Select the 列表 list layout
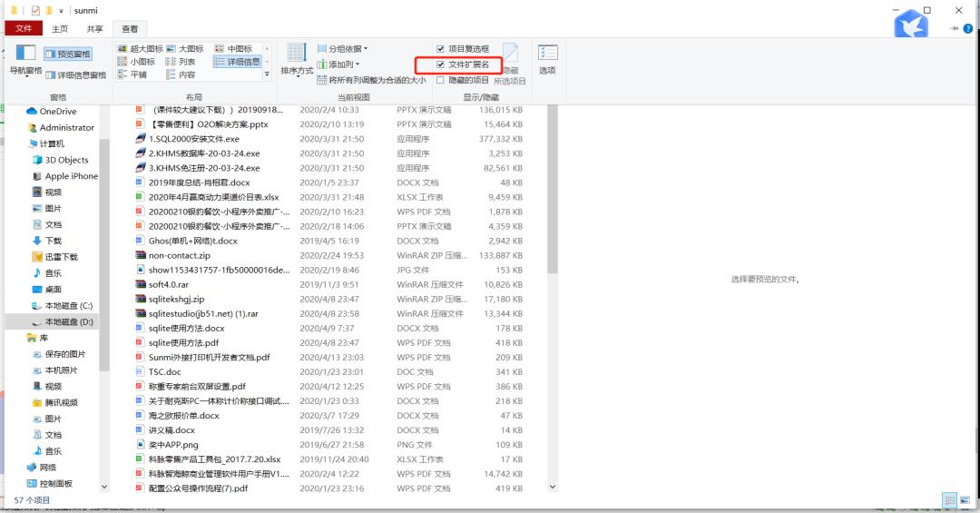This screenshot has width=980, height=513. coord(181,62)
